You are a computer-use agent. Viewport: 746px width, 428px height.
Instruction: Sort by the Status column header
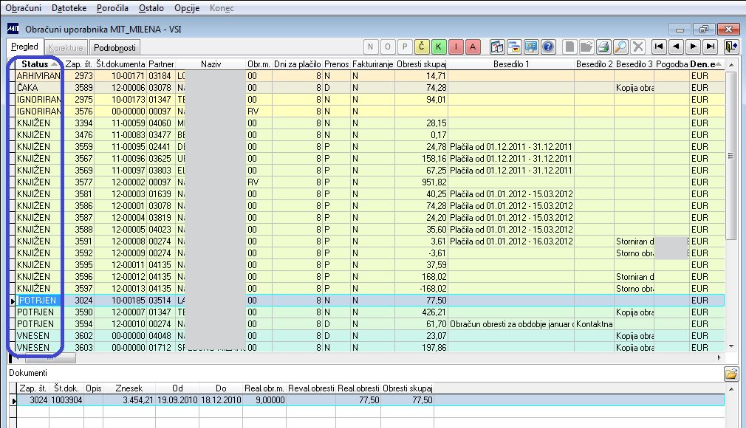point(36,64)
